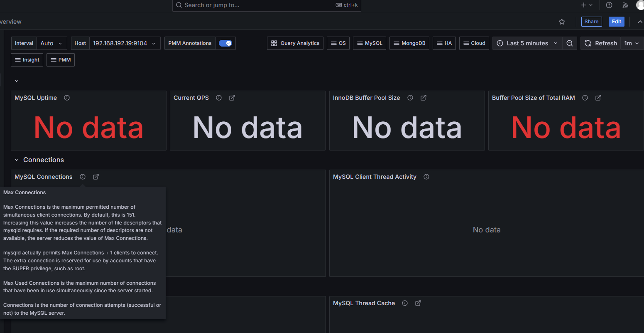This screenshot has width=644, height=333.
Task: Collapse the unnamed top row chevron
Action: tap(17, 81)
